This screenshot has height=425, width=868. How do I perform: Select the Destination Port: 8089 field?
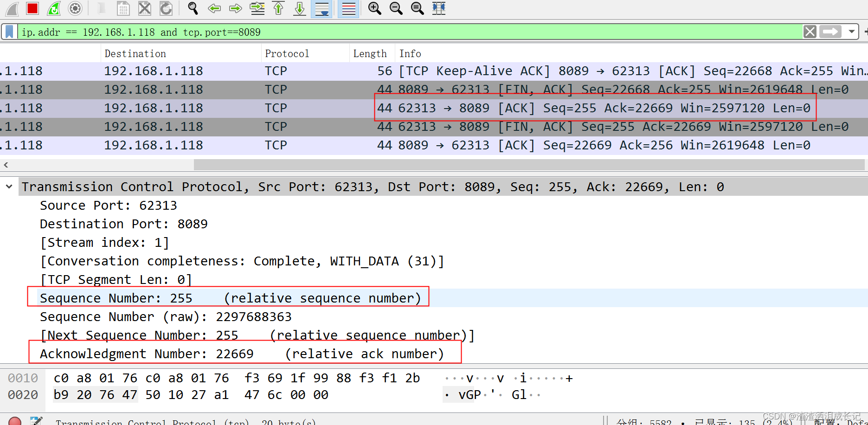coord(124,224)
